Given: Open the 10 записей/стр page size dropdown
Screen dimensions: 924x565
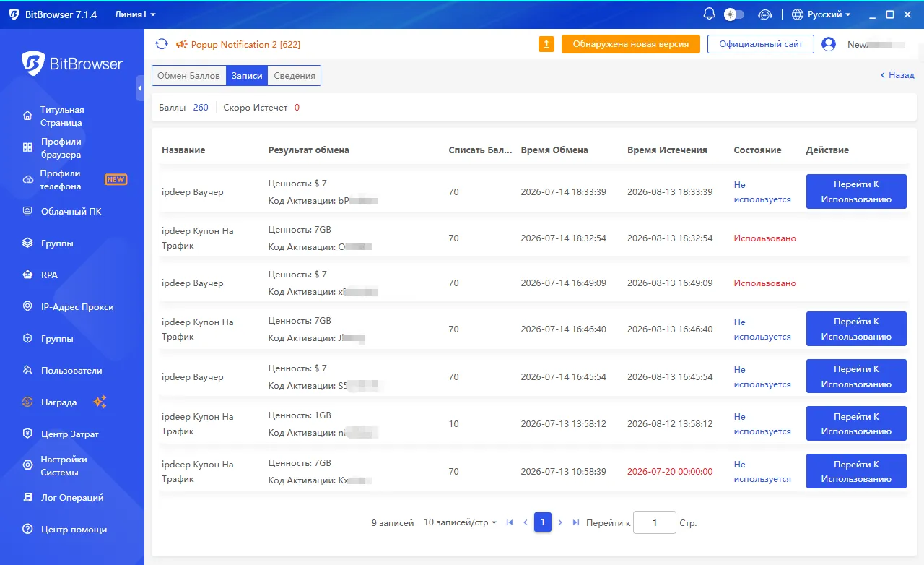Looking at the screenshot, I should (x=460, y=522).
